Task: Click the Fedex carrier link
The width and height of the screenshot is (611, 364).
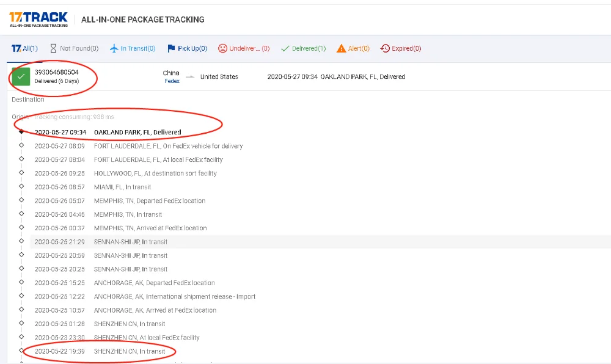Action: [172, 81]
